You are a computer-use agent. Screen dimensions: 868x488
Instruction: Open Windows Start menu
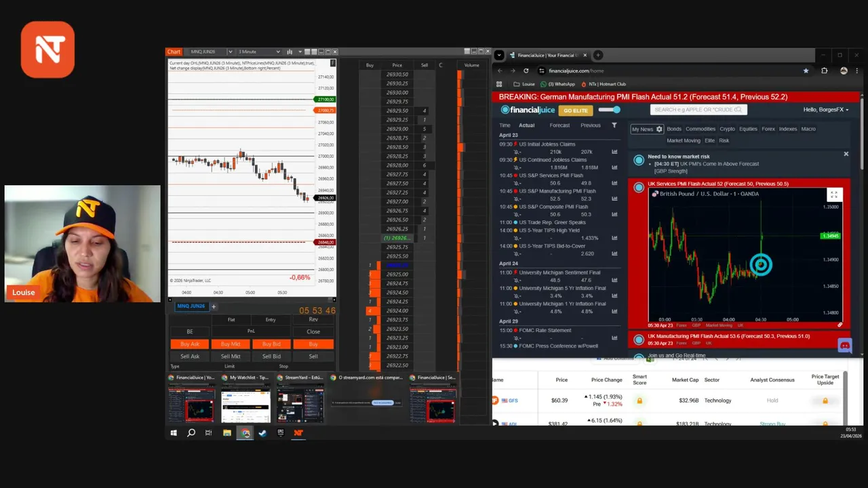pos(174,433)
